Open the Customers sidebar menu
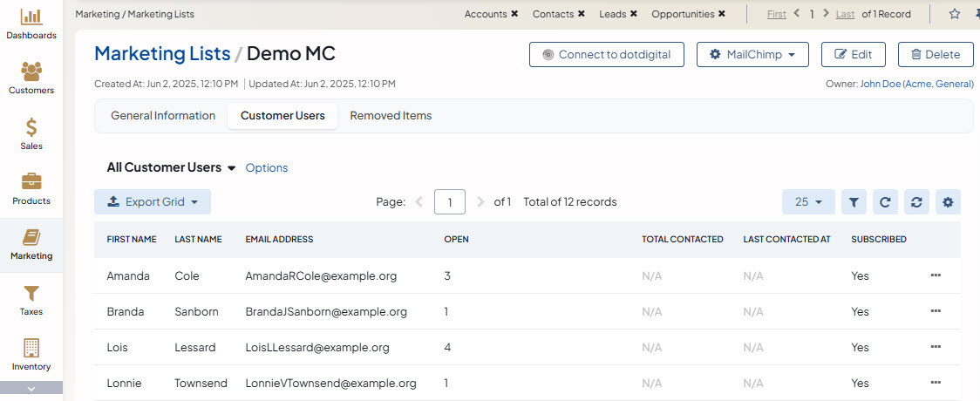 click(x=31, y=78)
